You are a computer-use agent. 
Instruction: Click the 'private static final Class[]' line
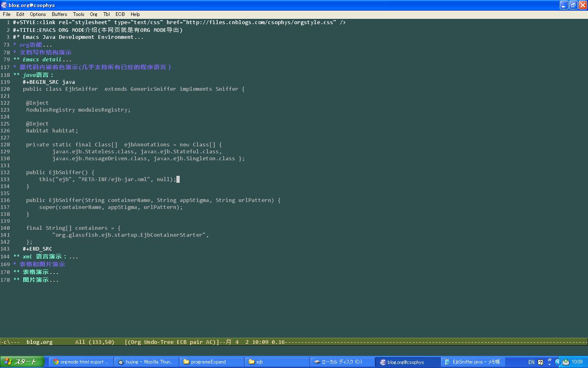[x=124, y=144]
